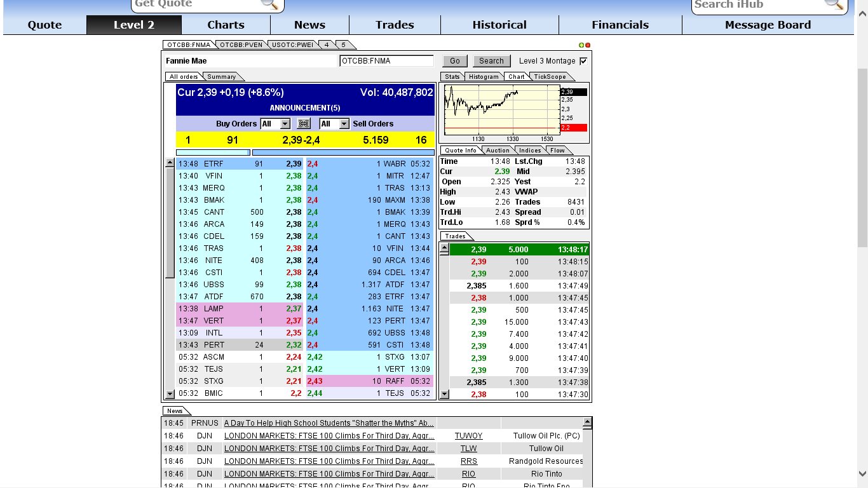868x488 pixels.
Task: Select the MITR sell order row
Action: pyautogui.click(x=370, y=176)
